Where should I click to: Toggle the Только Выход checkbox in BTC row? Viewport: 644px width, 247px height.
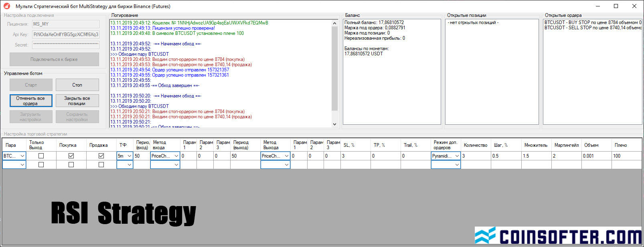(41, 156)
